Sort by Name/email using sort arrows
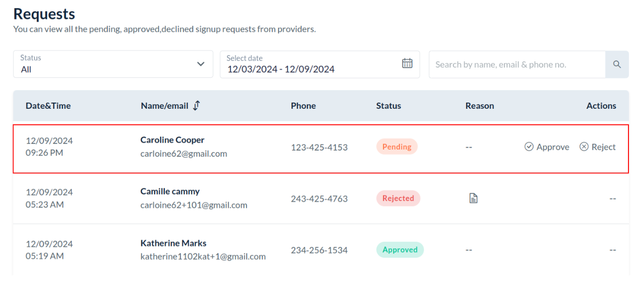The height and width of the screenshot is (289, 644). point(196,105)
